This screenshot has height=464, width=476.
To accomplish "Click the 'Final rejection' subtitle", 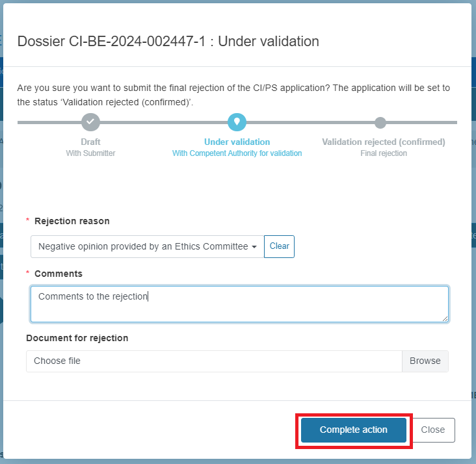I will tap(384, 153).
